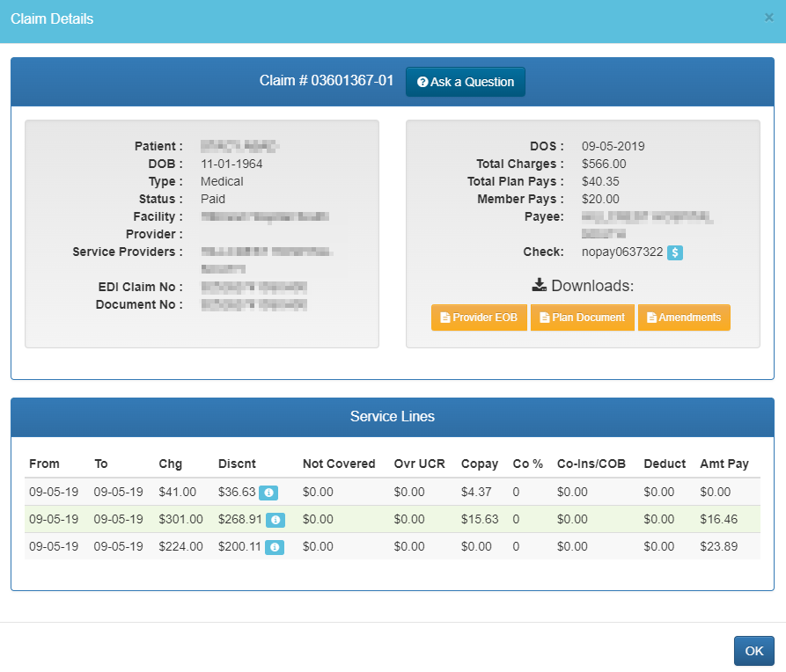Click the Copay column header
786x672 pixels.
pyautogui.click(x=479, y=464)
